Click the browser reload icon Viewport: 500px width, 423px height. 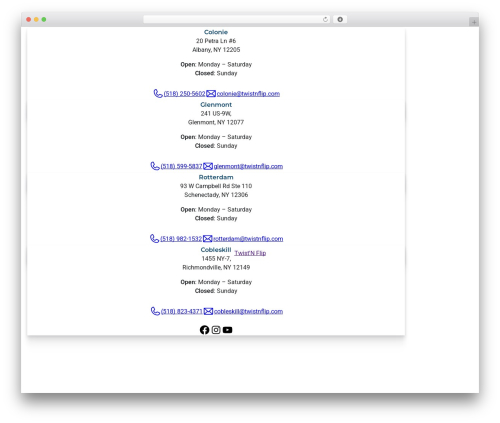click(325, 19)
